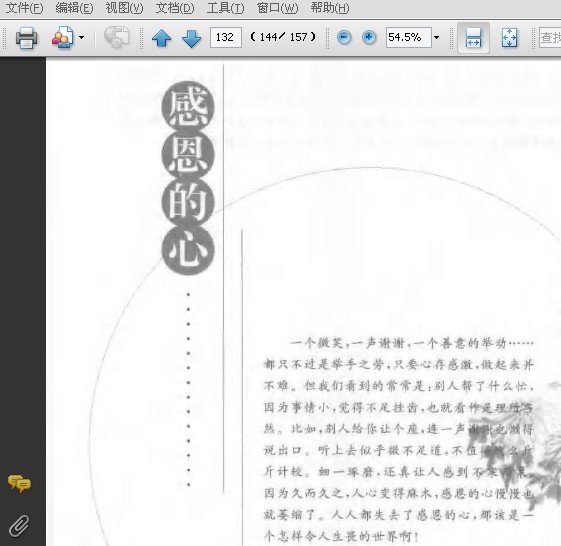Open the 文档(D) menu
The height and width of the screenshot is (546, 561).
point(175,8)
